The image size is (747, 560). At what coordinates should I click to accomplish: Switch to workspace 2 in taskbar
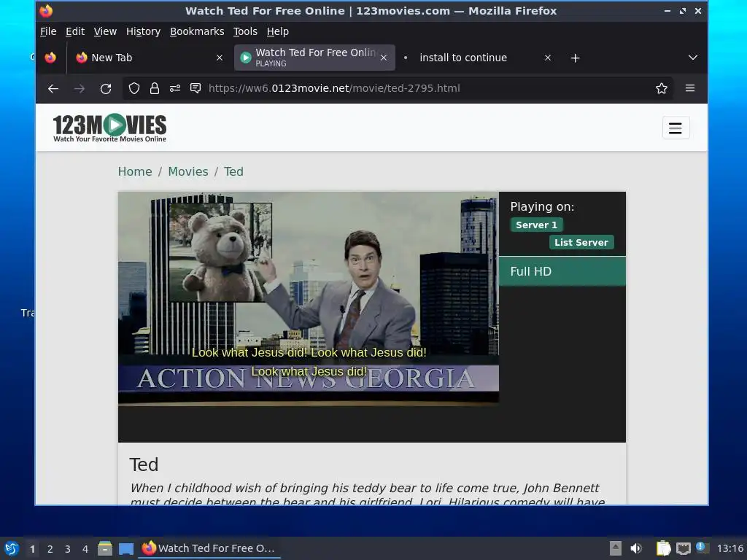pyautogui.click(x=50, y=549)
